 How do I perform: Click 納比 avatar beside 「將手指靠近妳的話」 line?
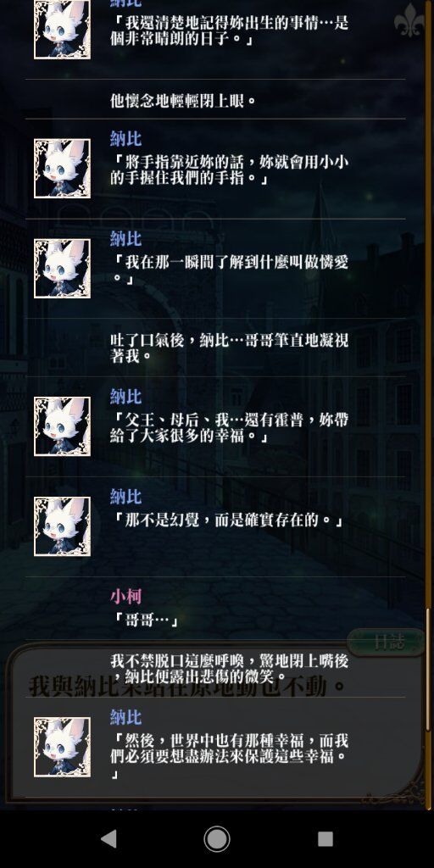[x=62, y=169]
